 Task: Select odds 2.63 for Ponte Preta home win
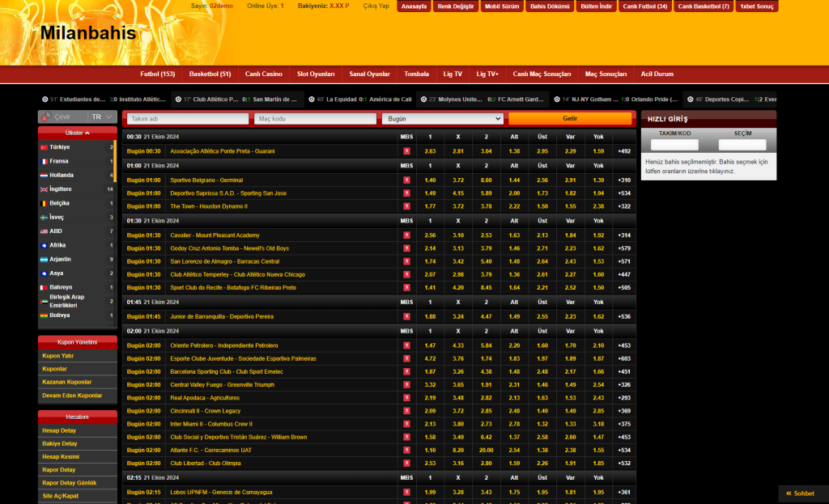tap(430, 151)
